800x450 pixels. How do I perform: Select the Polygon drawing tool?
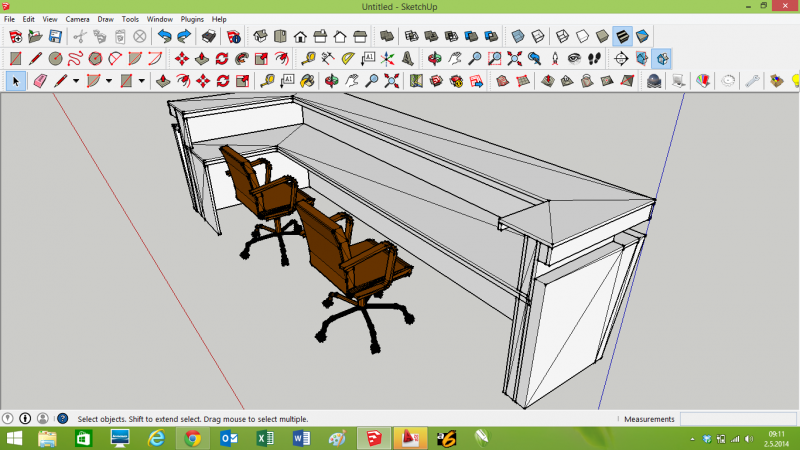coord(95,59)
